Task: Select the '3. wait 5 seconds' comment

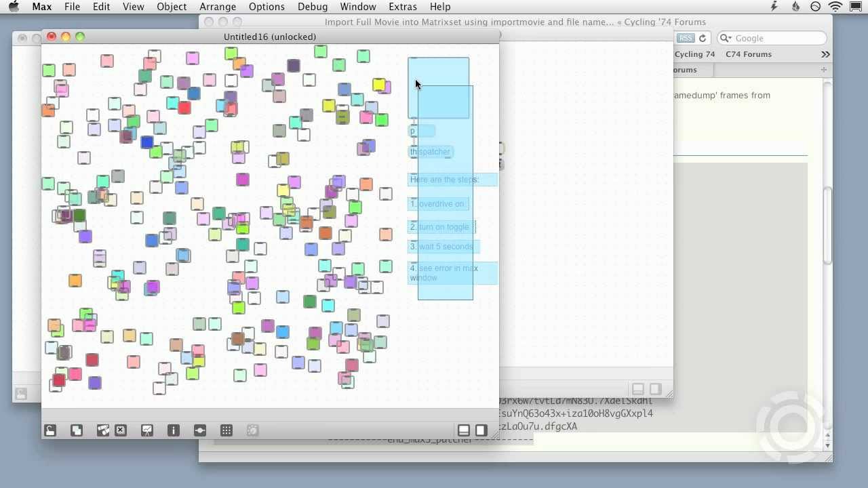Action: click(443, 247)
